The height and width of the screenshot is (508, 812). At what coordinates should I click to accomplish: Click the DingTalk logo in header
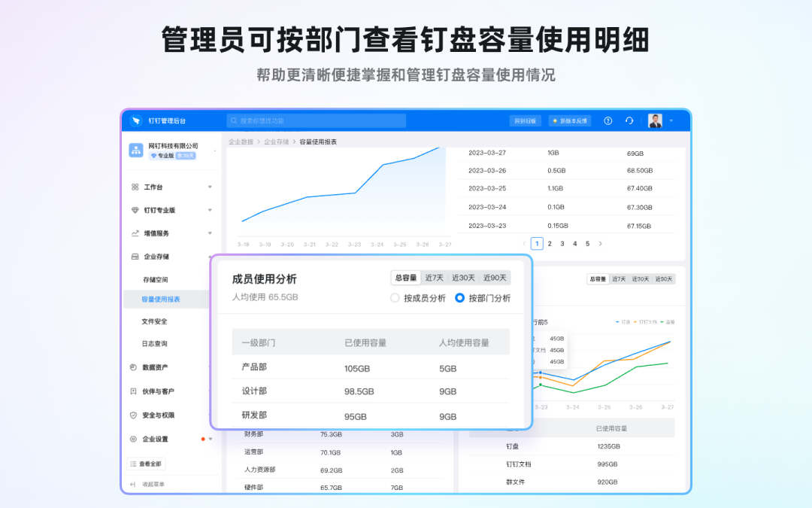(x=136, y=120)
